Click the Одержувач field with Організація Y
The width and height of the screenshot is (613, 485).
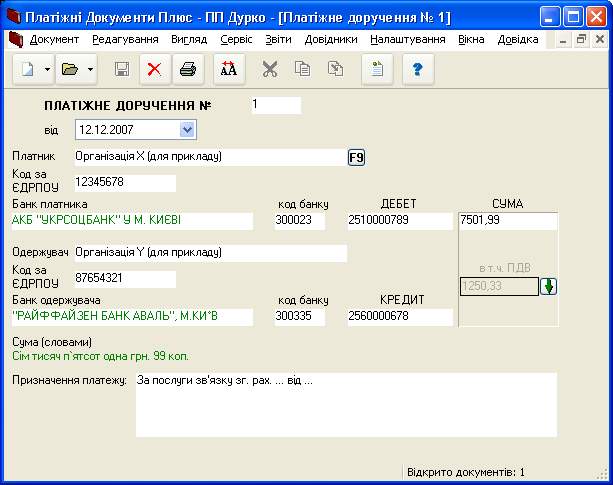click(211, 253)
